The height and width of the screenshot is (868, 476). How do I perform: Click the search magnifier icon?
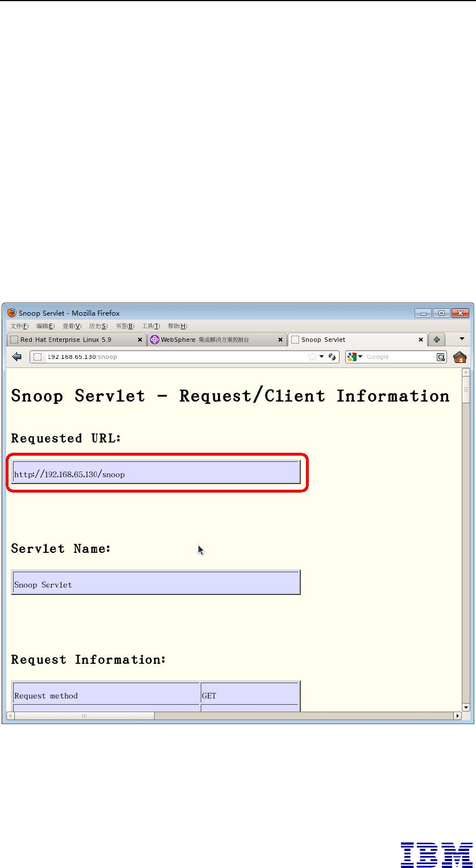[x=441, y=357]
